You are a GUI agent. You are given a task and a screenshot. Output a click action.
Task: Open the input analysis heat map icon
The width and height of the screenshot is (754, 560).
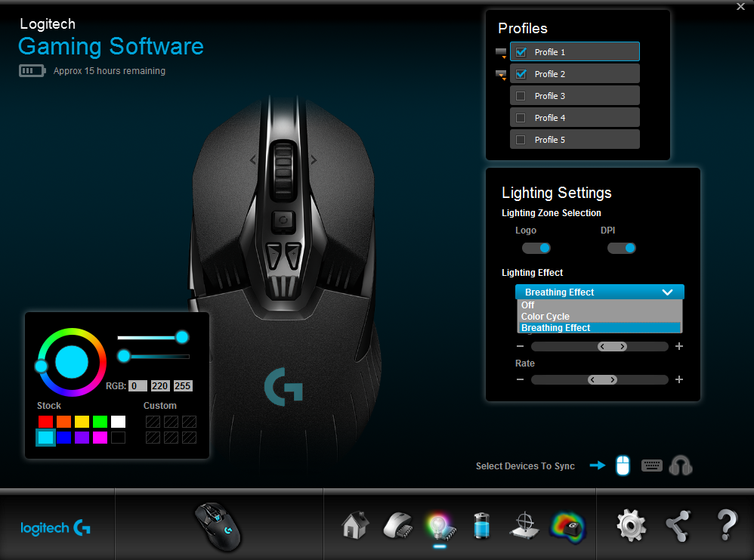(x=568, y=528)
